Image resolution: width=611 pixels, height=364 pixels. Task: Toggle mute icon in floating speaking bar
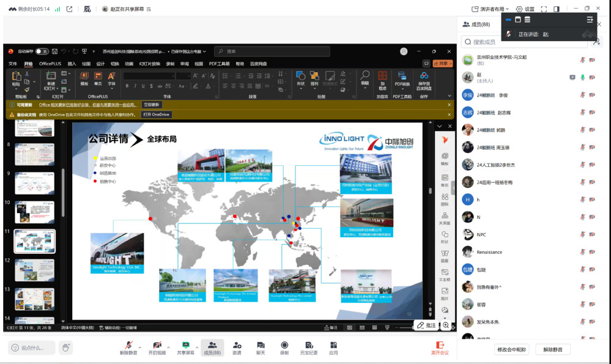[x=508, y=34]
